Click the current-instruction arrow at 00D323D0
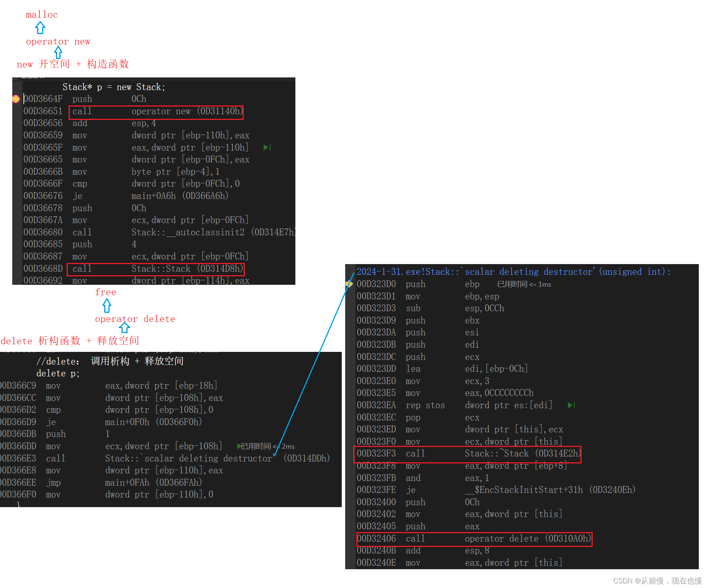The image size is (708, 588). coord(349,284)
